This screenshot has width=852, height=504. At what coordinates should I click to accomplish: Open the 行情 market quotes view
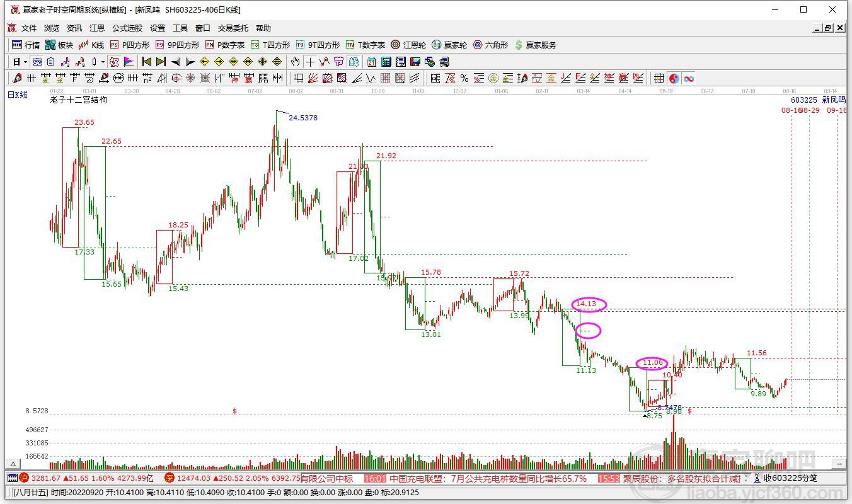coord(26,45)
